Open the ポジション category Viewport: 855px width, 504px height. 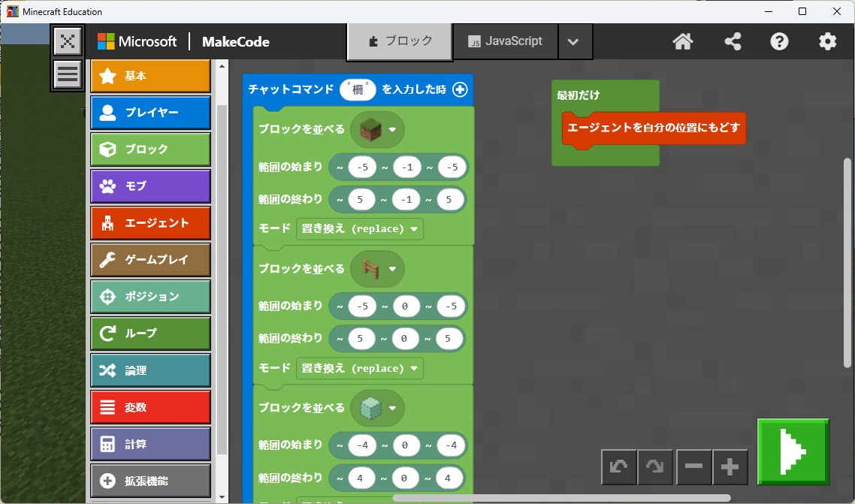click(150, 297)
